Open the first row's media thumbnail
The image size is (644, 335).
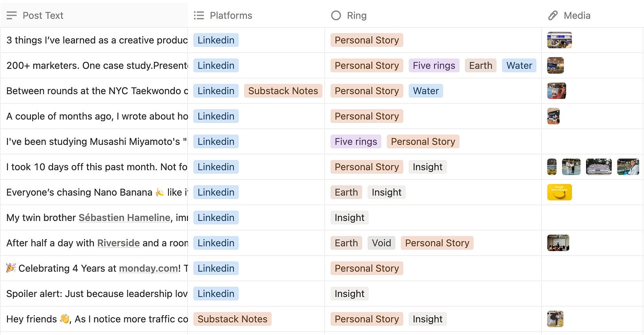pyautogui.click(x=560, y=40)
